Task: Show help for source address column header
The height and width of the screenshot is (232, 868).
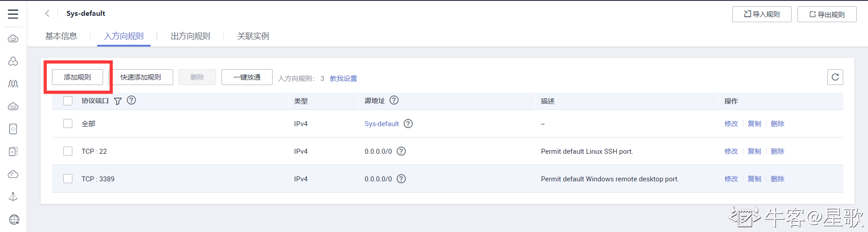Action: click(394, 100)
